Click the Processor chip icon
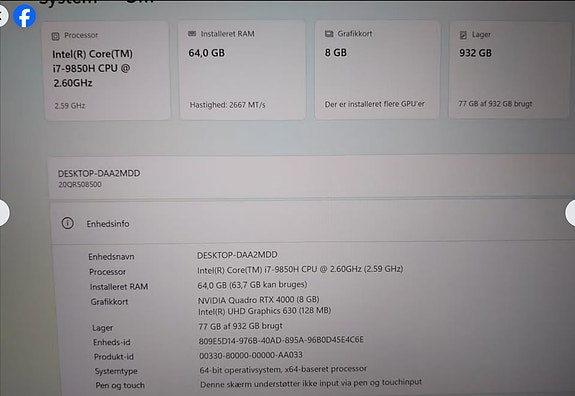This screenshot has width=575, height=396. (x=55, y=36)
